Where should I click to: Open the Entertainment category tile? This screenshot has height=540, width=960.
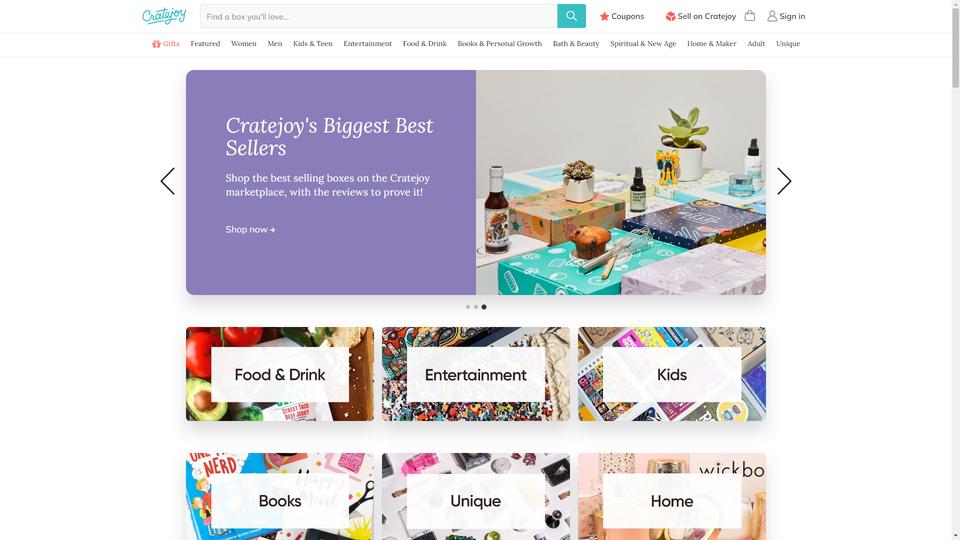476,373
